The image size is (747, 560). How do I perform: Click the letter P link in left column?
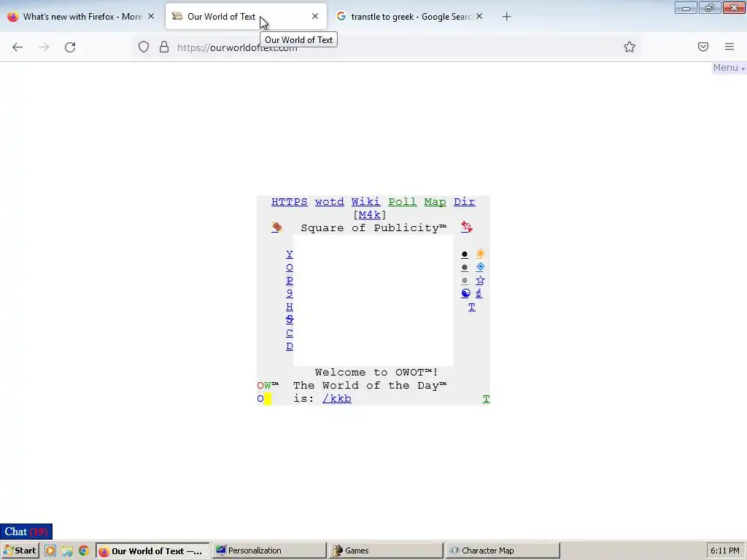[x=289, y=281]
